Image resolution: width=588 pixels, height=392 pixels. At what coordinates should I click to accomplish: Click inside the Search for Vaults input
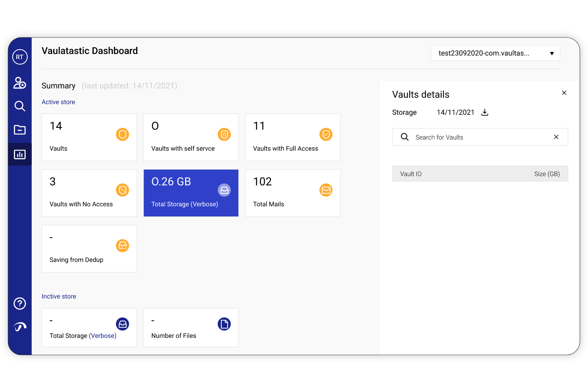457,137
